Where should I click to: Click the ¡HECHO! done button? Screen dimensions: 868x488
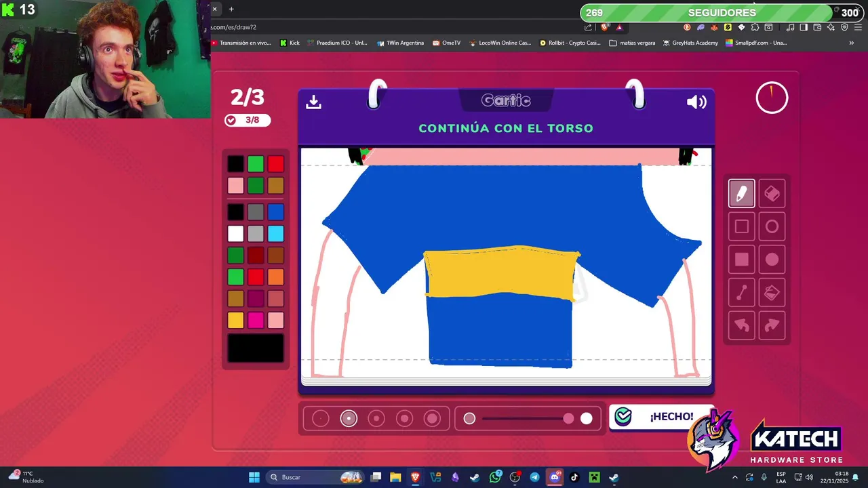pyautogui.click(x=661, y=416)
